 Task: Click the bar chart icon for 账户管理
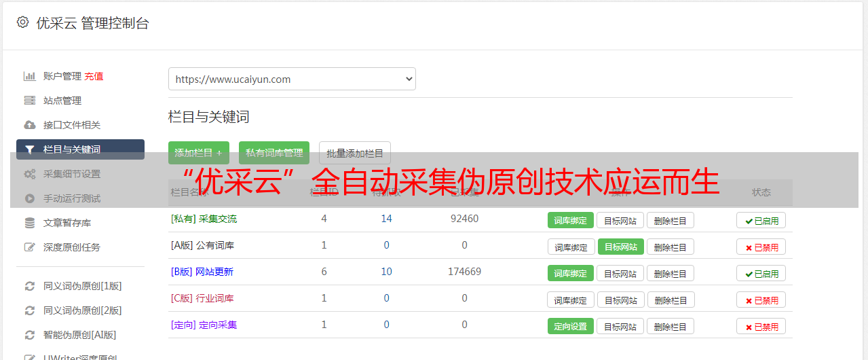pyautogui.click(x=30, y=76)
